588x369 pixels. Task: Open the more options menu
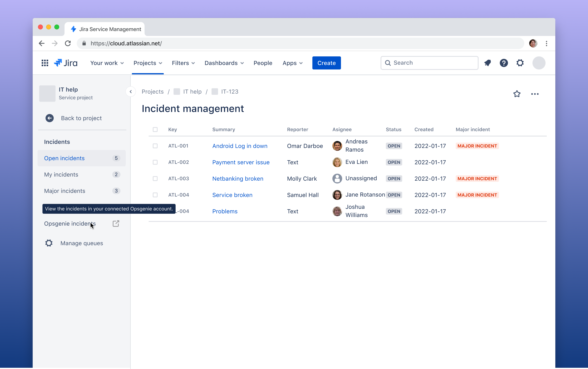pos(535,94)
